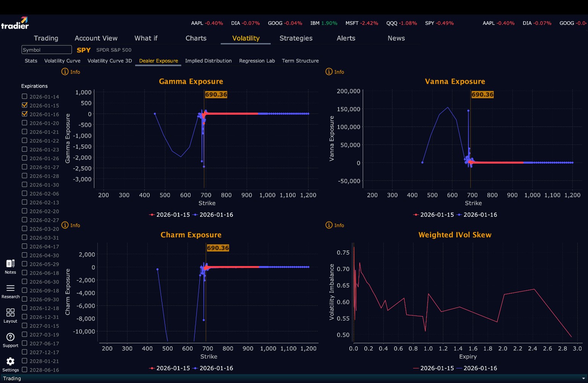Open the Settings gear icon
Viewport: 588px width, 383px height.
point(10,362)
